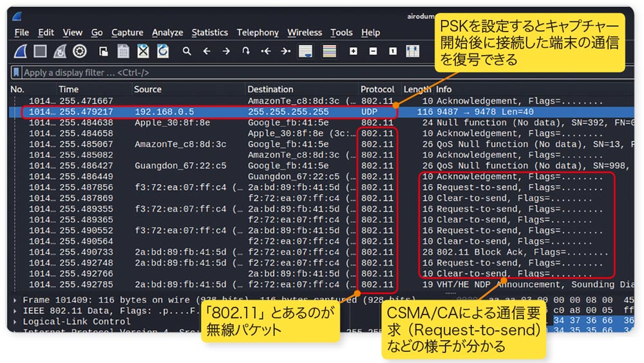Open the Edit menu
Image resolution: width=644 pixels, height=363 pixels.
[x=46, y=32]
